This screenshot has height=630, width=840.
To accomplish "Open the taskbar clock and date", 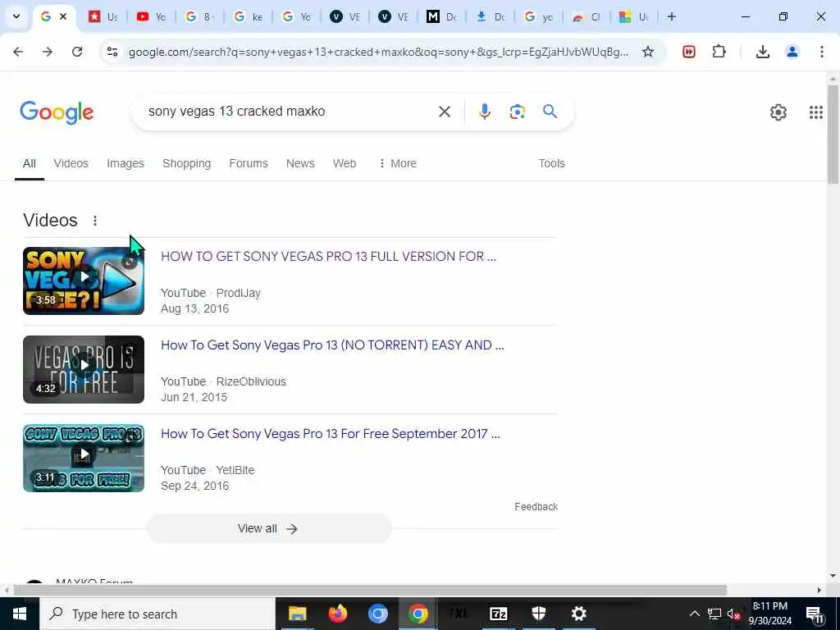I will (769, 614).
